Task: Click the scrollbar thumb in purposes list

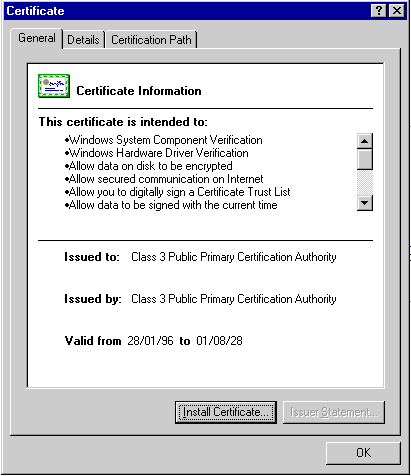Action: click(365, 160)
